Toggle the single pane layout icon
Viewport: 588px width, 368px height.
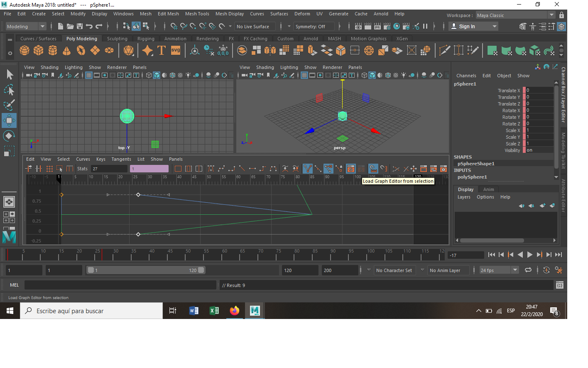point(9,202)
